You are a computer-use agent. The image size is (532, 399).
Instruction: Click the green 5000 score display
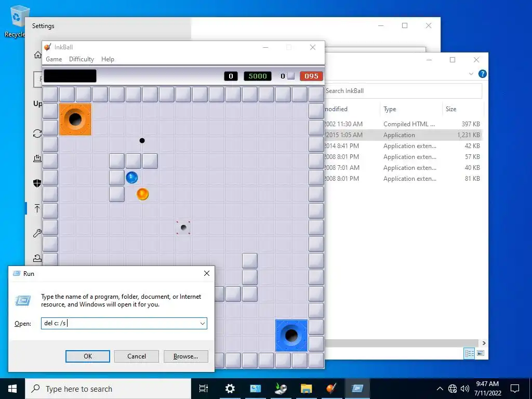pos(258,76)
